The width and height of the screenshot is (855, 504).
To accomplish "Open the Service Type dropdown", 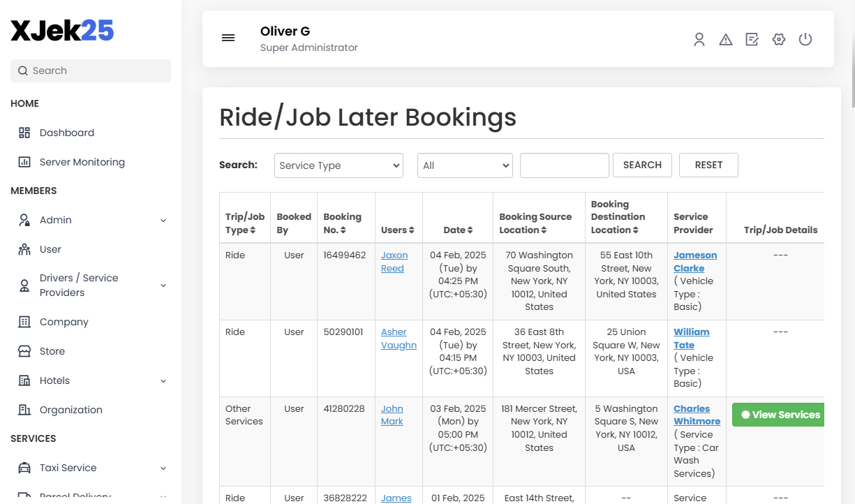I will coord(339,165).
